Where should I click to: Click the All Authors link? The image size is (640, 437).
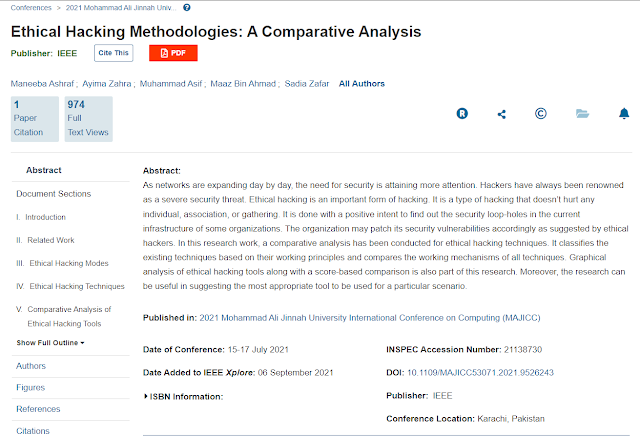[x=361, y=83]
